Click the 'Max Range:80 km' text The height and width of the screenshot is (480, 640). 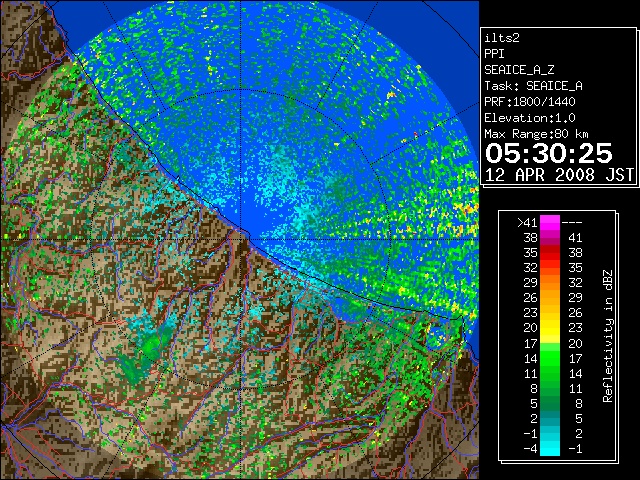(x=536, y=134)
